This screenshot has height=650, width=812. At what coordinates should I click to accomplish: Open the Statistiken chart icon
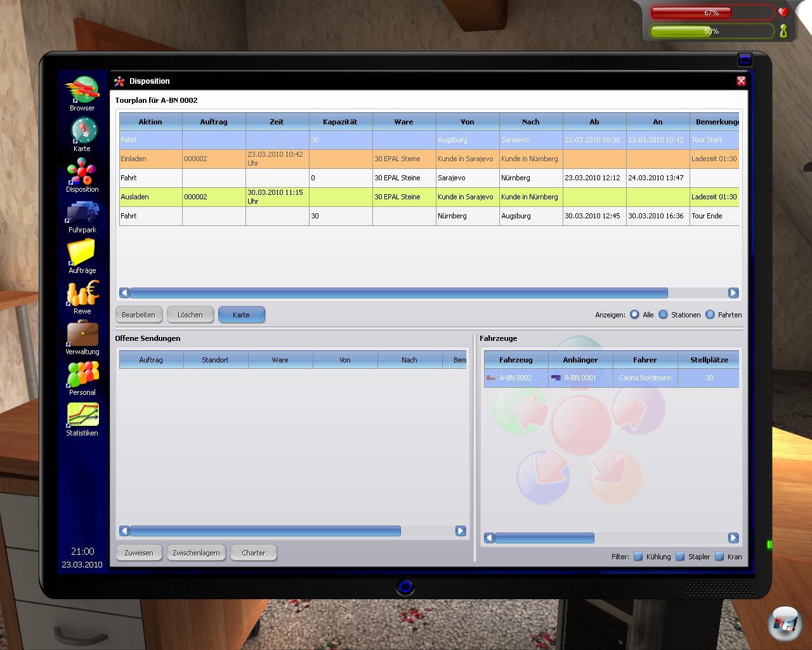pyautogui.click(x=82, y=416)
